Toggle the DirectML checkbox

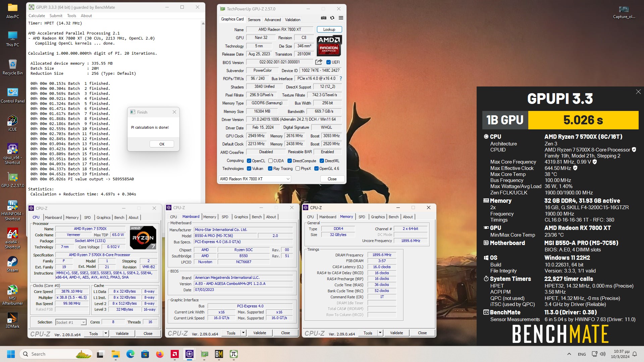[x=322, y=161]
